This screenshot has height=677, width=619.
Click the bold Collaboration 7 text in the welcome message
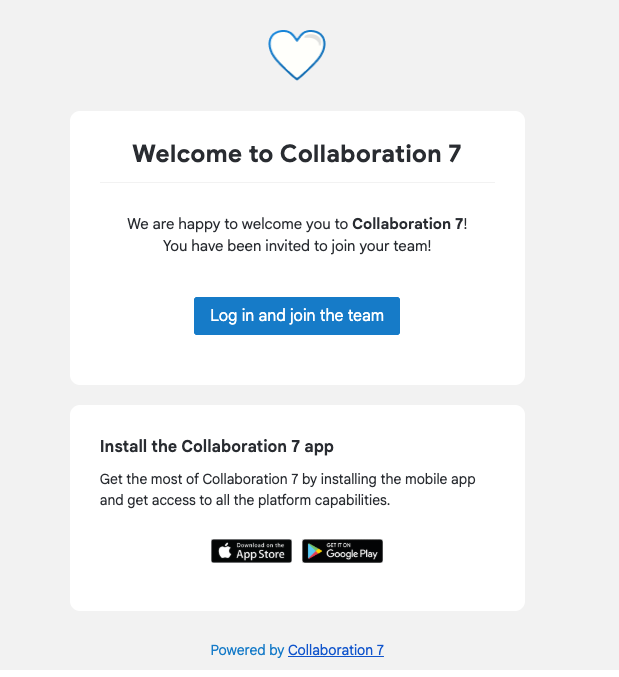407,224
